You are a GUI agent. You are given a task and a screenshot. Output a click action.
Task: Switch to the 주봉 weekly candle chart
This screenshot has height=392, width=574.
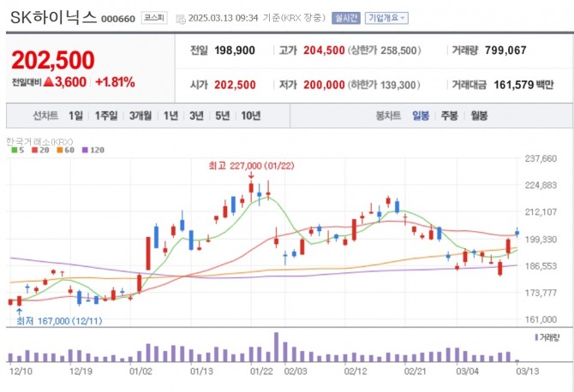pyautogui.click(x=449, y=116)
